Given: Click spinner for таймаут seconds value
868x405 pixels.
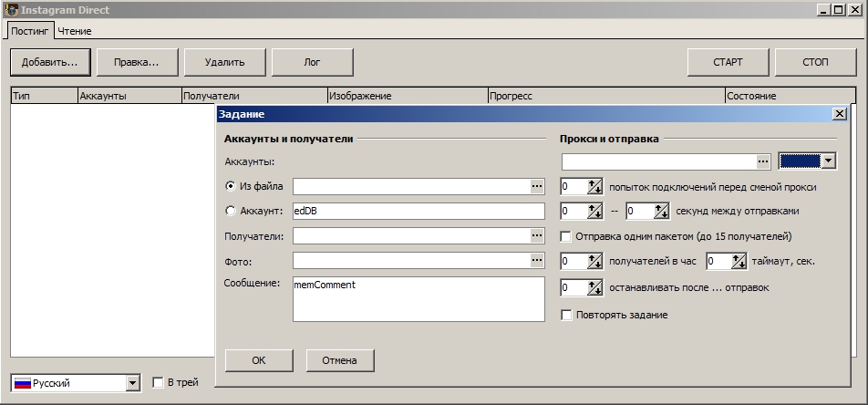Looking at the screenshot, I should coord(739,261).
